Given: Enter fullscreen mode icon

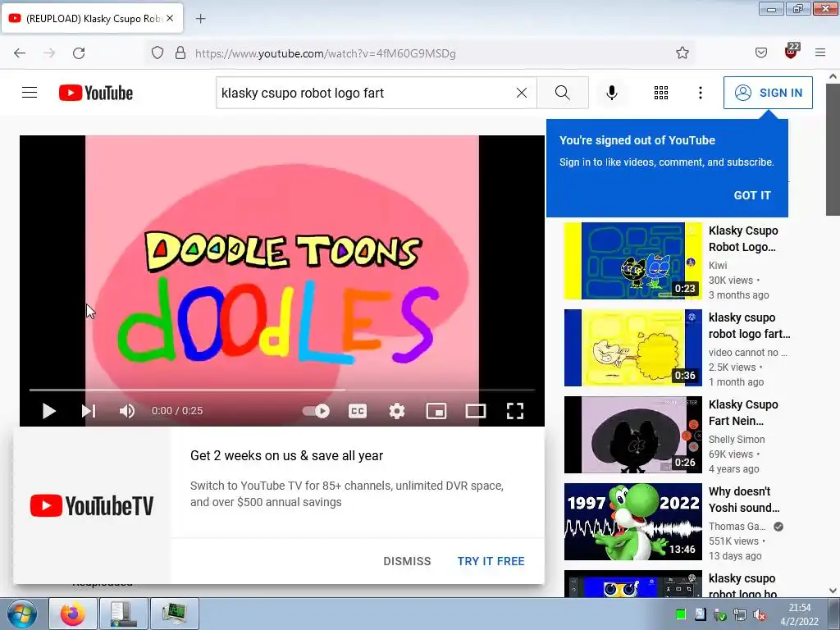Looking at the screenshot, I should point(515,411).
